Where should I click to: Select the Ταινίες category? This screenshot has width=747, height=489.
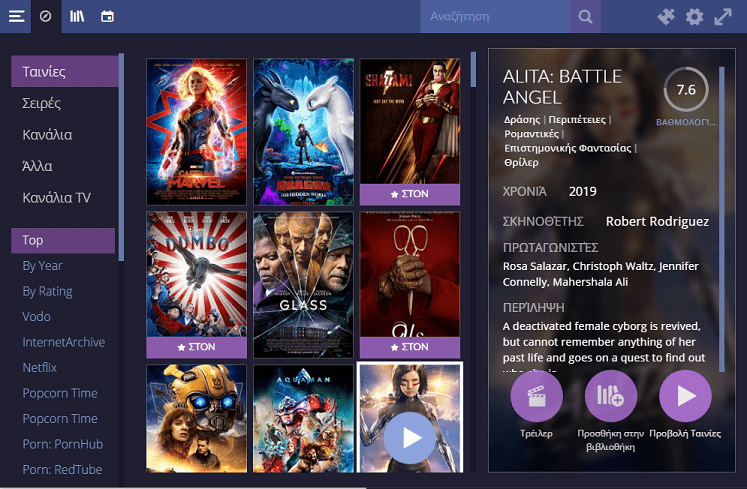pyautogui.click(x=64, y=71)
